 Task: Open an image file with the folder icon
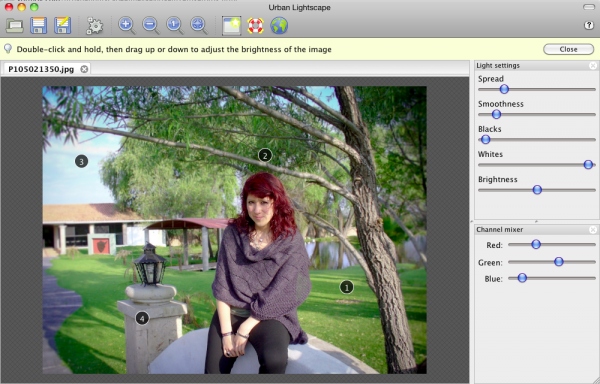tap(15, 26)
